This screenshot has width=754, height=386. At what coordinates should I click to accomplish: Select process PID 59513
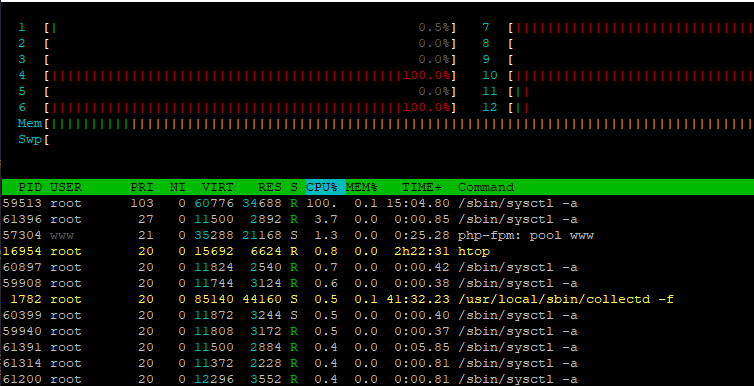pos(378,203)
